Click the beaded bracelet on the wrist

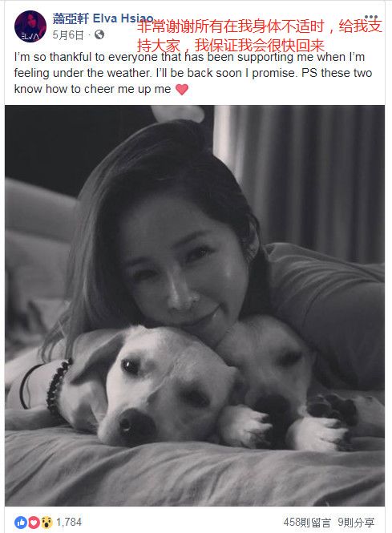57,386
